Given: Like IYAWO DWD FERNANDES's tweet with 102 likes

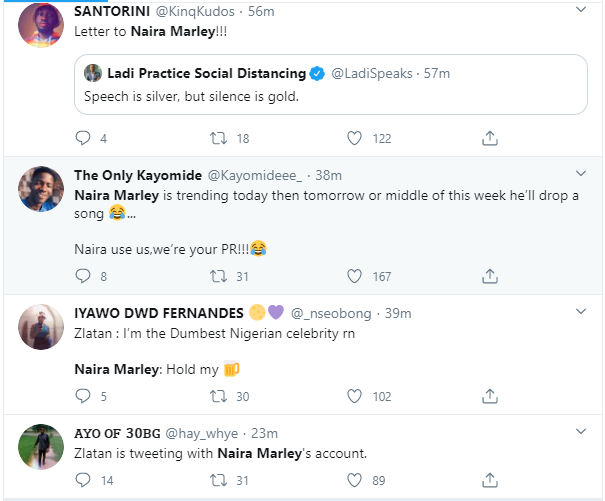Looking at the screenshot, I should pyautogui.click(x=354, y=396).
